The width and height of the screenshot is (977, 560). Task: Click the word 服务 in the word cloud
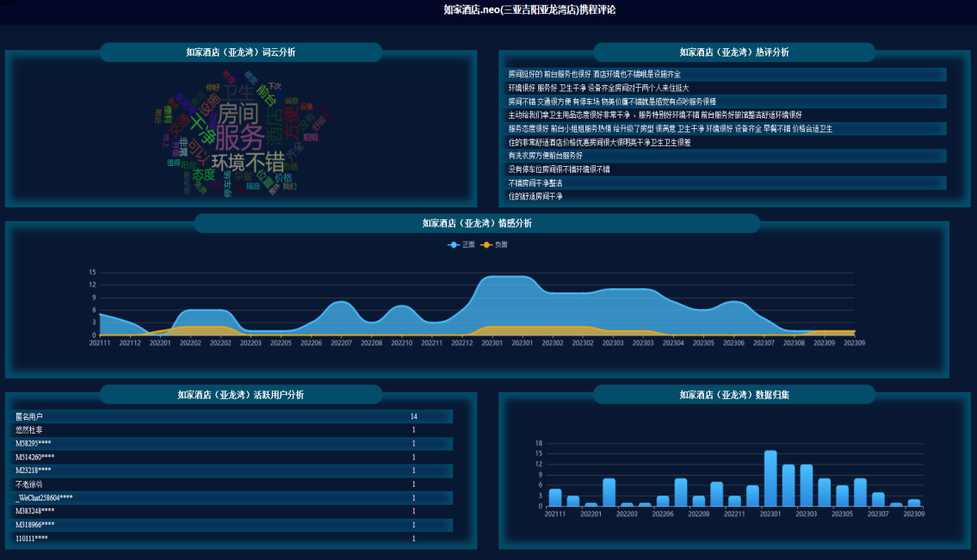coord(239,137)
